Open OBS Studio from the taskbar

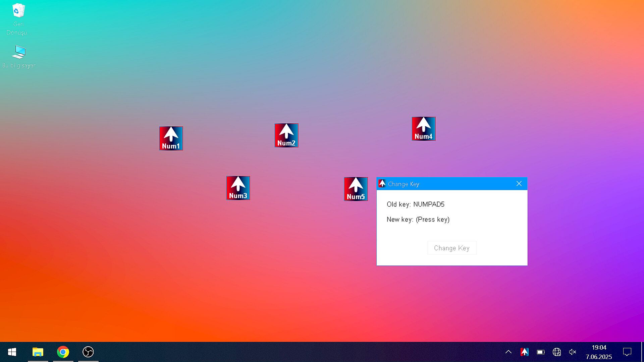(x=88, y=352)
